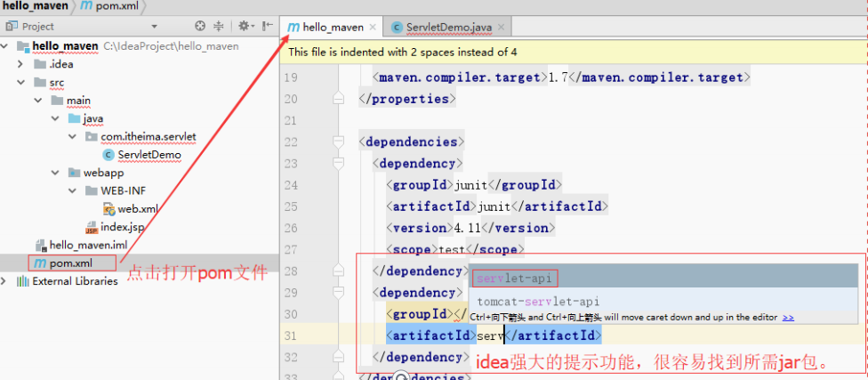868x380 pixels.
Task: Click the Maven icon on pom.xml row
Action: point(40,263)
